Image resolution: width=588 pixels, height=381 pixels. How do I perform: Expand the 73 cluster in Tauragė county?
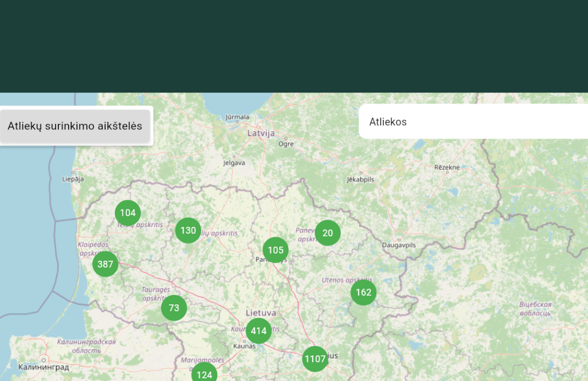(174, 308)
